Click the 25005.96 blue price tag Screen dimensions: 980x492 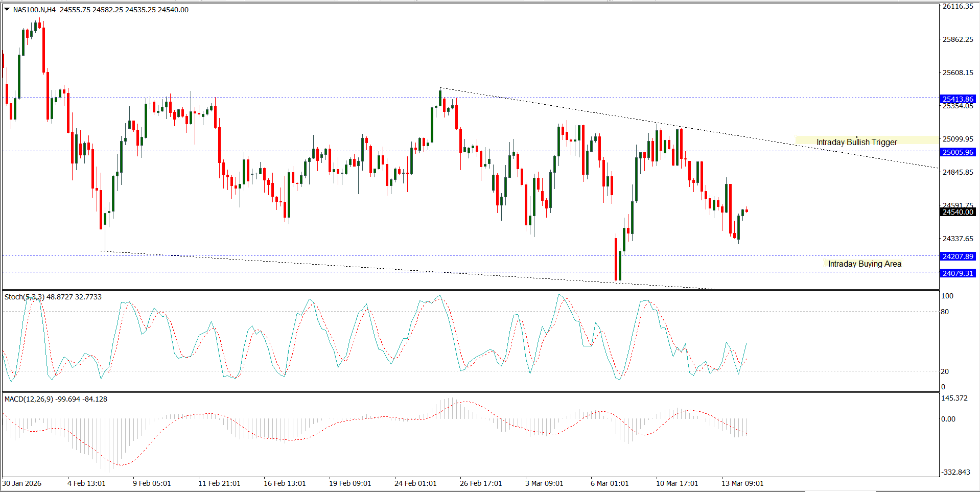coord(958,152)
